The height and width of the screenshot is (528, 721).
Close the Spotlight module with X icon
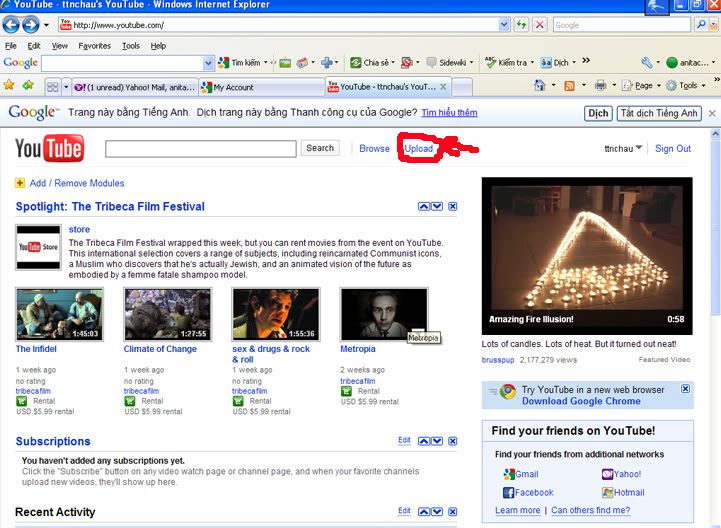pyautogui.click(x=452, y=207)
